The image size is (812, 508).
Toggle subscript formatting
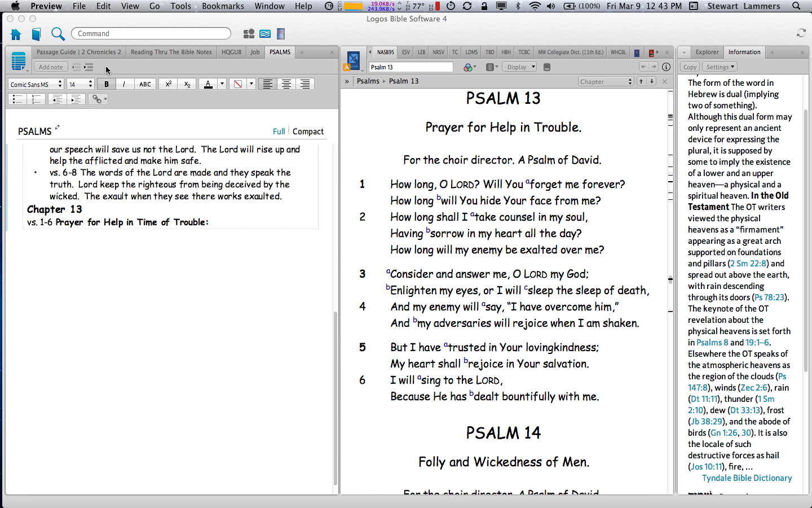tap(187, 84)
